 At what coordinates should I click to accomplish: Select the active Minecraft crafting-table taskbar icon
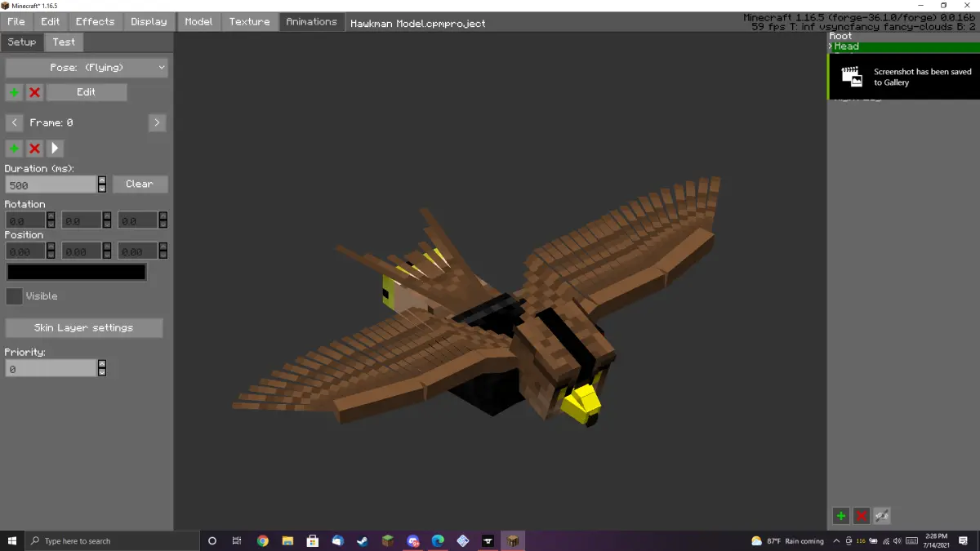pos(513,541)
